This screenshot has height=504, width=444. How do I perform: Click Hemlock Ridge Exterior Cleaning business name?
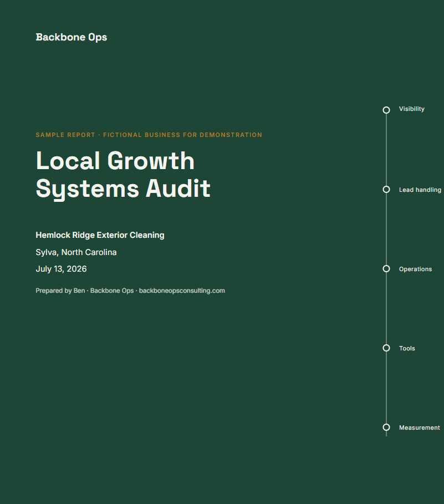tap(100, 235)
